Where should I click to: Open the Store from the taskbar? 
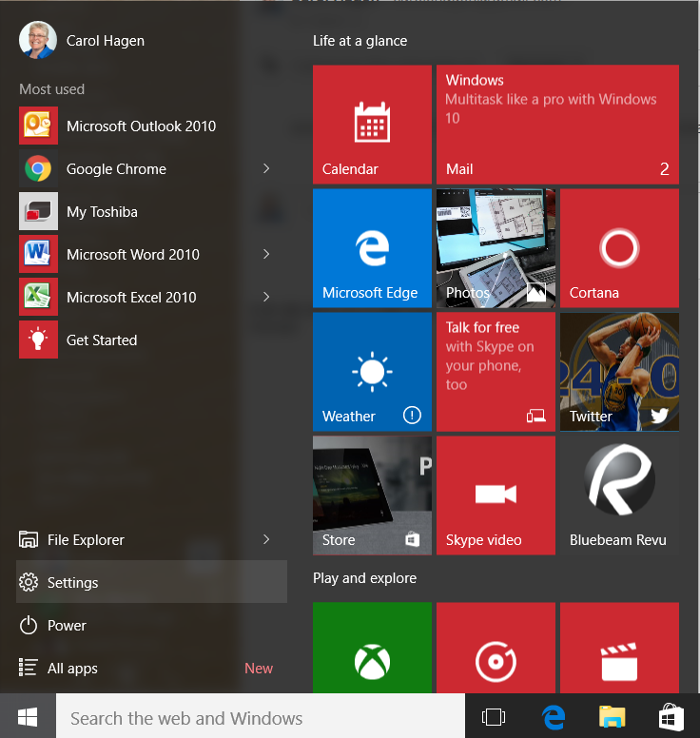point(671,717)
